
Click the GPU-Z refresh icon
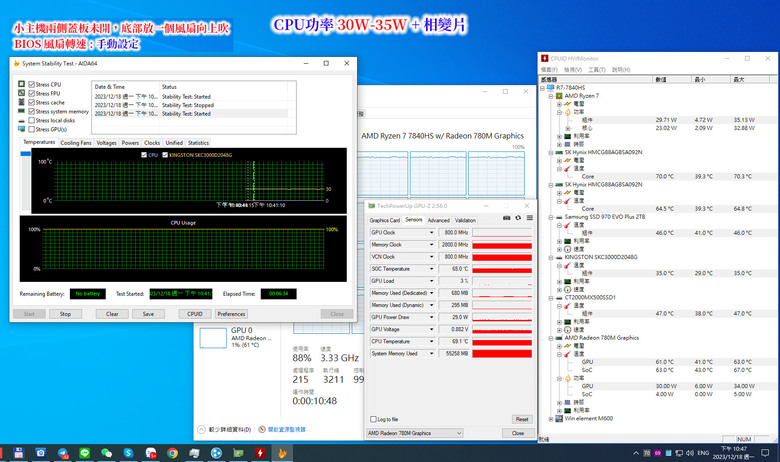[x=517, y=219]
